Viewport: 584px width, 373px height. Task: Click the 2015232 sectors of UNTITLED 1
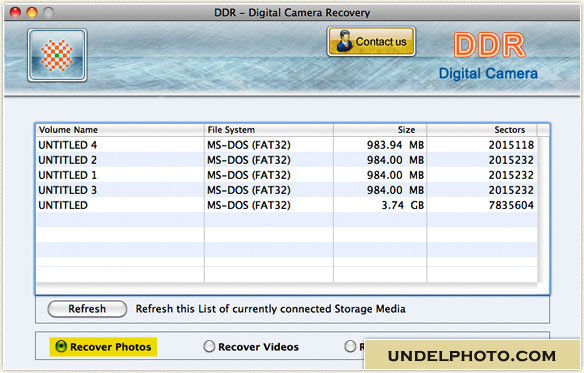click(511, 175)
